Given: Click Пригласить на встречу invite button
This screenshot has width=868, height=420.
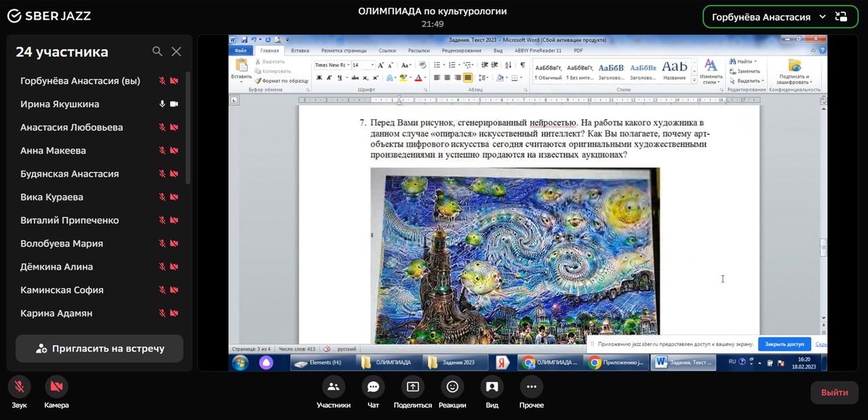Looking at the screenshot, I should pyautogui.click(x=100, y=348).
